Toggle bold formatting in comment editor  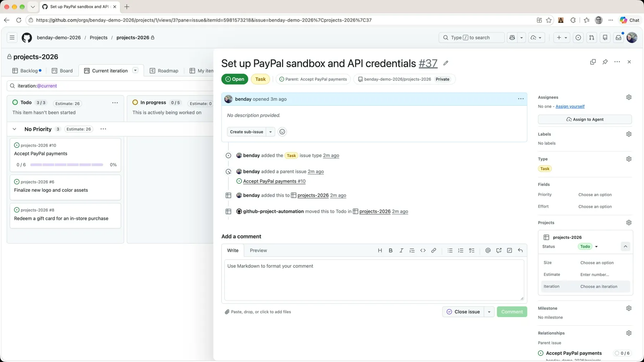coord(391,250)
